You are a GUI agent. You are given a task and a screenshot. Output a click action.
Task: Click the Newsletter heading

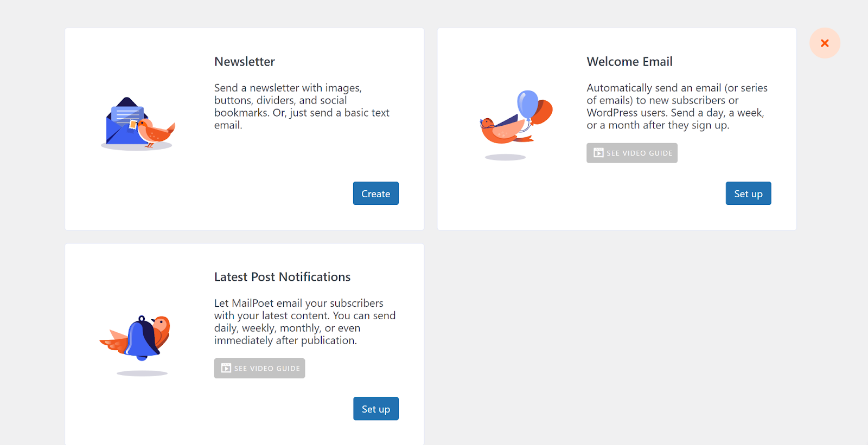point(245,62)
